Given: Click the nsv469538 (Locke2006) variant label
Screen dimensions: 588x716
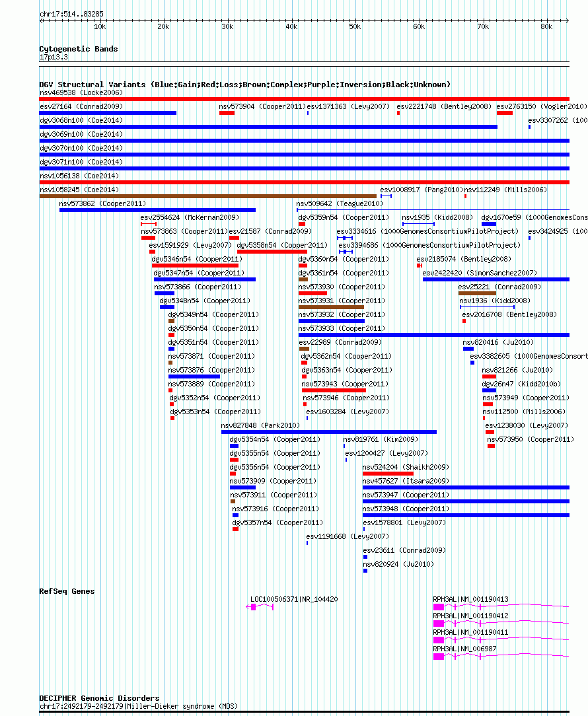Looking at the screenshot, I should (x=81, y=92).
